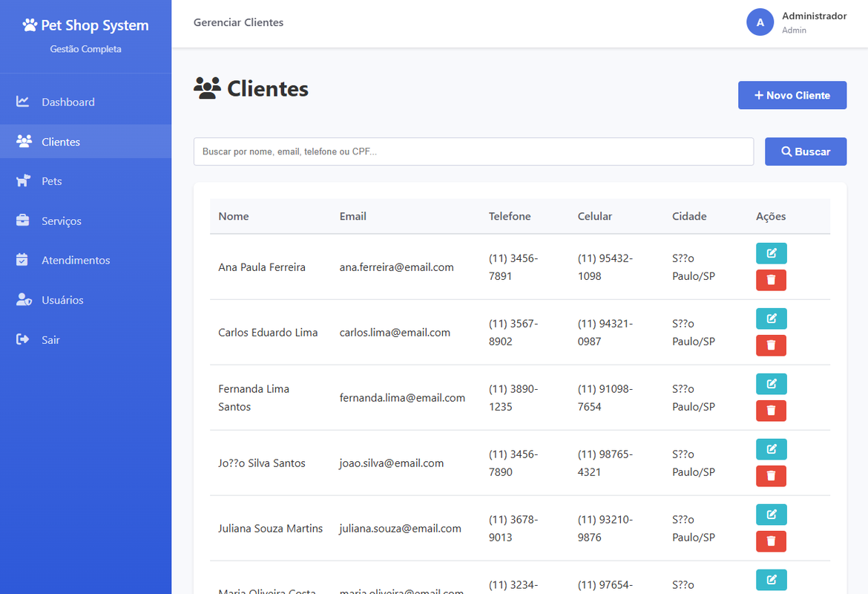The width and height of the screenshot is (868, 594).
Task: Click juliana.souza@email.com email cell
Action: click(400, 529)
